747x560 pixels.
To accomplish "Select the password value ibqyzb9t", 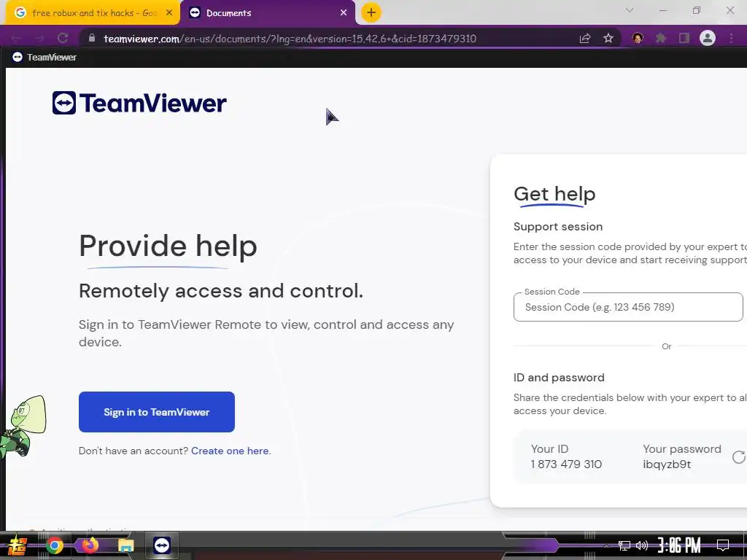I will (667, 464).
